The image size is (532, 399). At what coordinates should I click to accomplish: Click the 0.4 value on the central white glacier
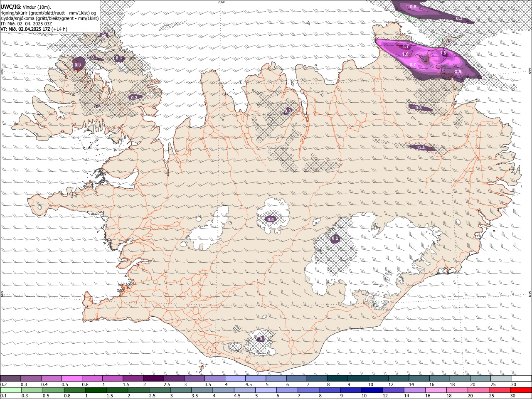(x=271, y=219)
